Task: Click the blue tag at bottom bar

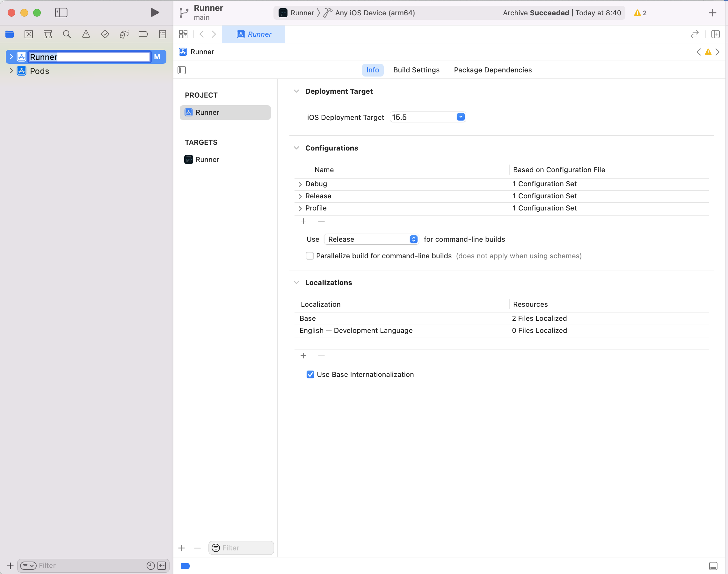Action: (186, 566)
